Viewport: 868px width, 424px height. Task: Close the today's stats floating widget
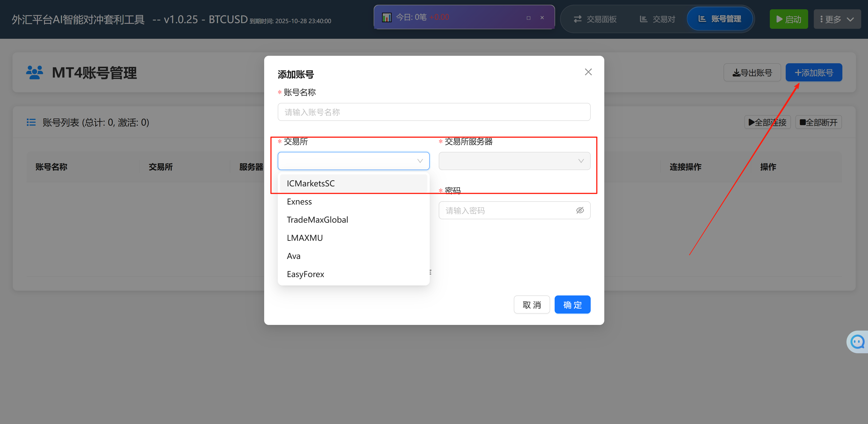click(x=542, y=17)
